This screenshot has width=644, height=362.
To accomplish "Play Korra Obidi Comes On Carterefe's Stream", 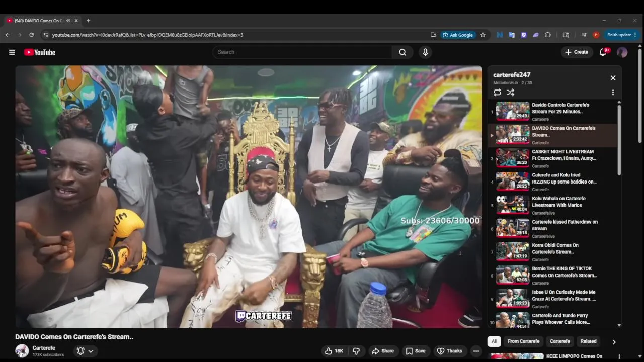I will point(552,252).
